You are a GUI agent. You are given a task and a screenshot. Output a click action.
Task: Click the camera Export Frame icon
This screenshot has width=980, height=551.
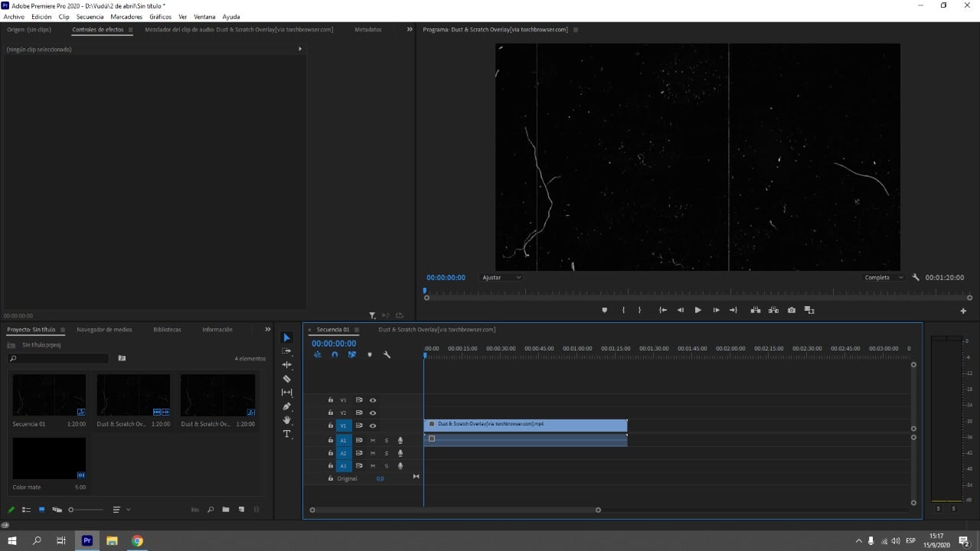[792, 310]
